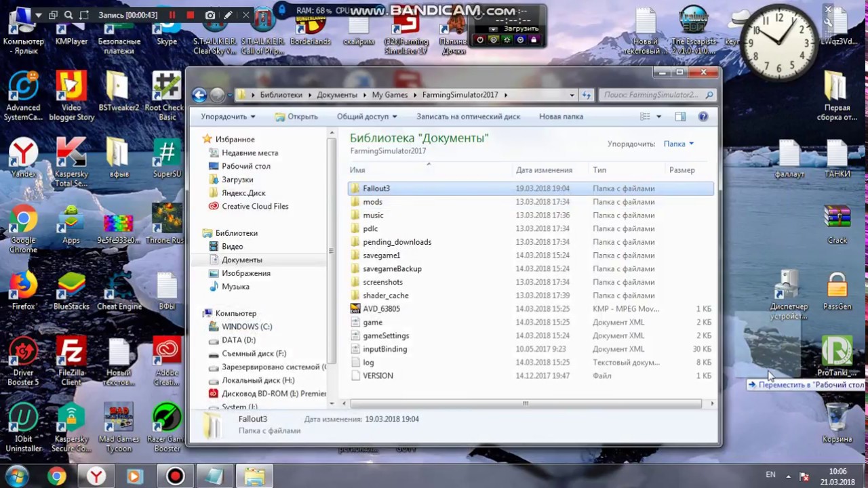Screen dimensions: 868x488
Task: Activate the Bandicam pencil drawing tool
Action: click(x=229, y=15)
